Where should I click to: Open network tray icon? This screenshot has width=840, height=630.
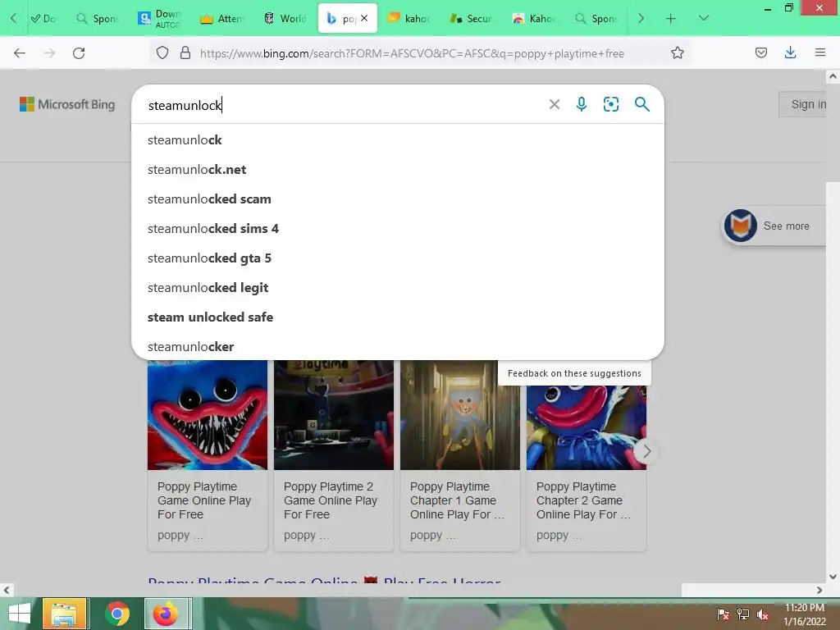(x=743, y=614)
